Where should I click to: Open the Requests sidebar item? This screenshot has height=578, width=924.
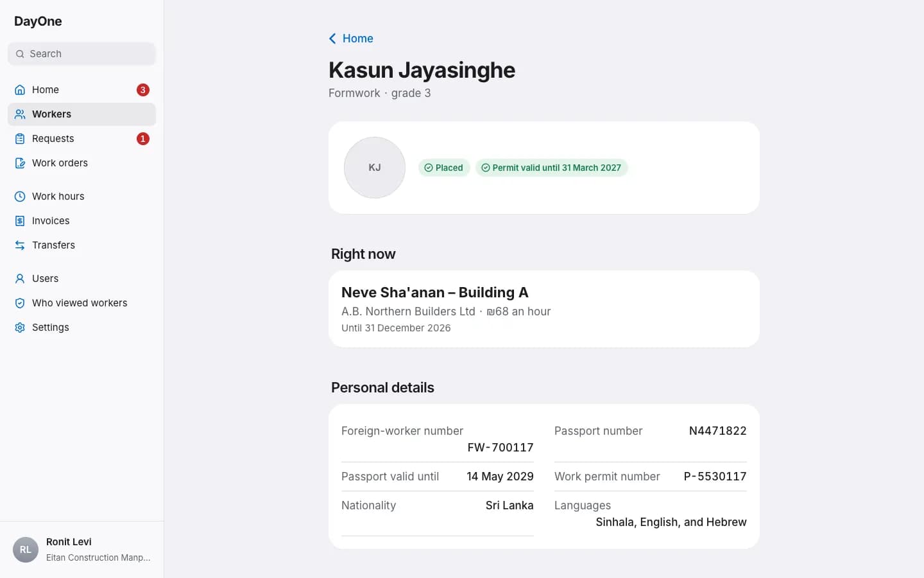(81, 139)
